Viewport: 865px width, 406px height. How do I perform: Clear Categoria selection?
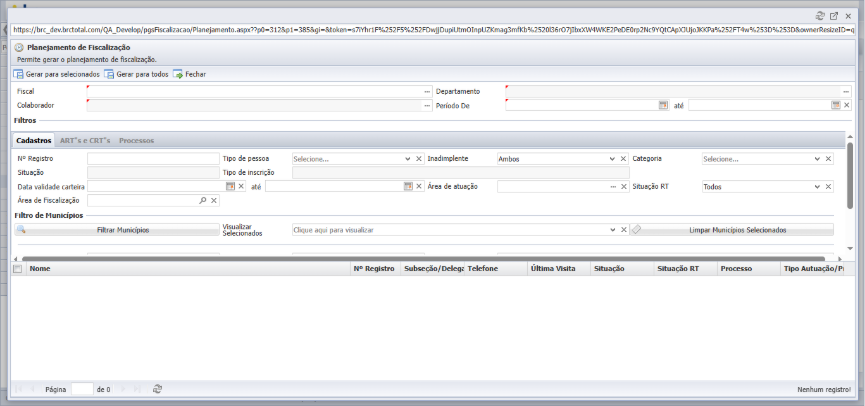pos(829,159)
